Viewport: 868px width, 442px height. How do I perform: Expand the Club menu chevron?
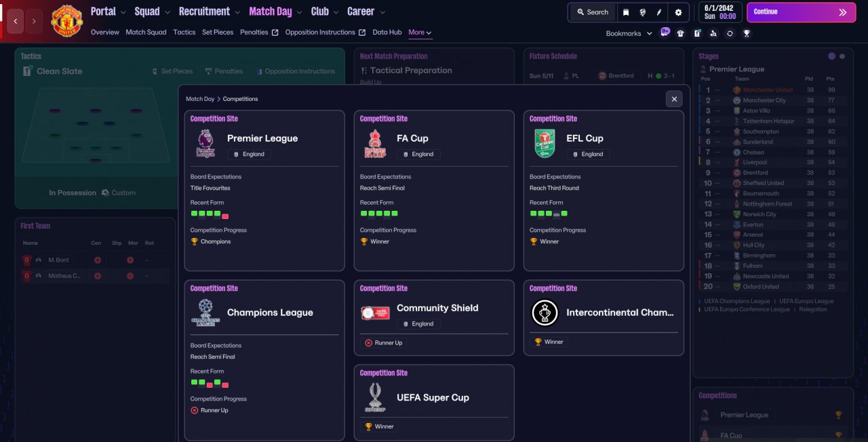coord(336,12)
